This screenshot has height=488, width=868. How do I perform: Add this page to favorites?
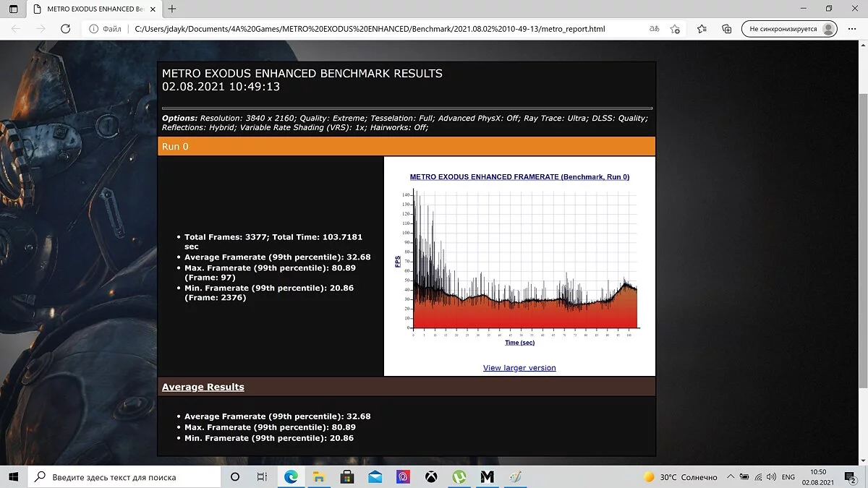675,29
